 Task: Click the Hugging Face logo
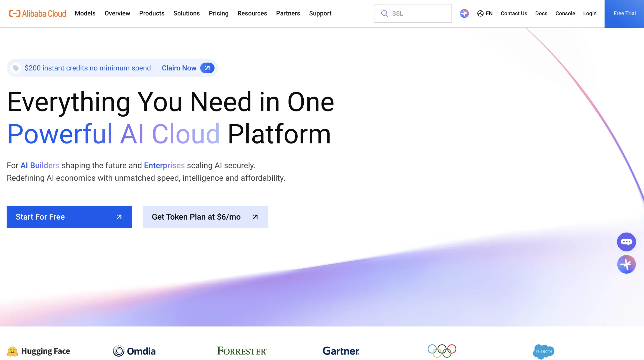pyautogui.click(x=38, y=351)
